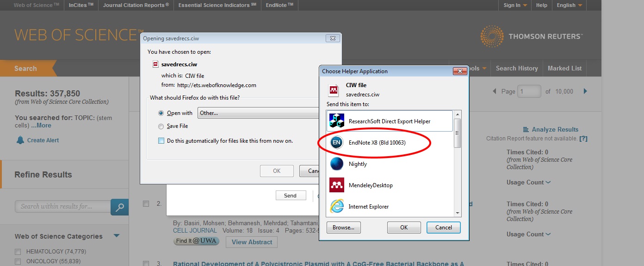Open the CELL JOURNAL link
Image resolution: width=644 pixels, height=266 pixels.
click(x=195, y=230)
